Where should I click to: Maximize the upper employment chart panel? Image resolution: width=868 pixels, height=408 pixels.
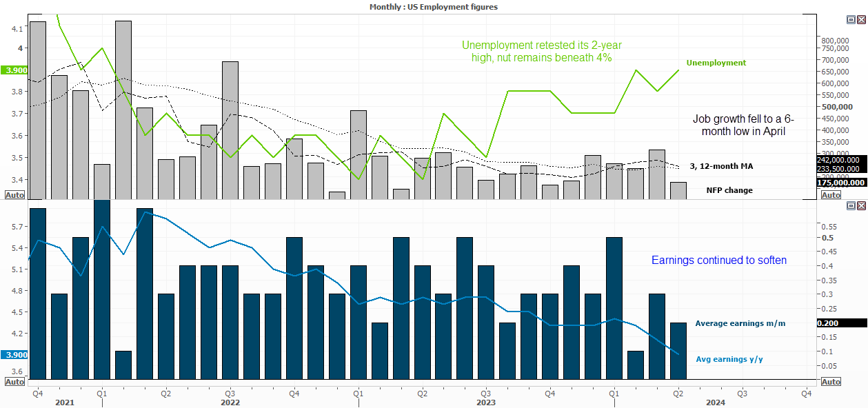click(851, 20)
